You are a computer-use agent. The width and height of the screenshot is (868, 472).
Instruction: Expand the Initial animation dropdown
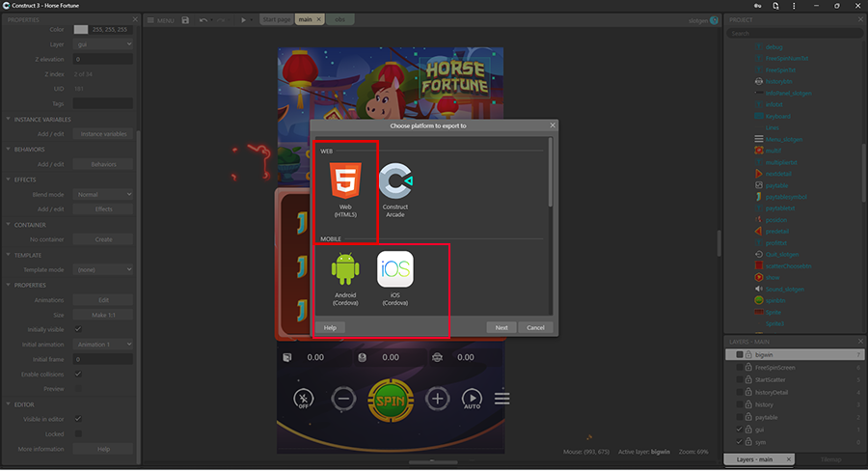103,344
